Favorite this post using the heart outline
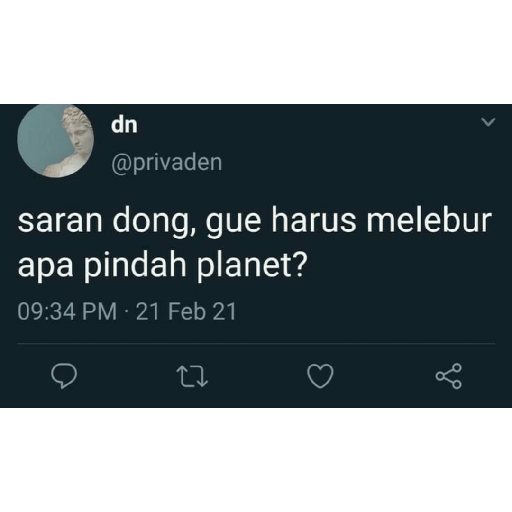This screenshot has height=512, width=512. point(320,376)
